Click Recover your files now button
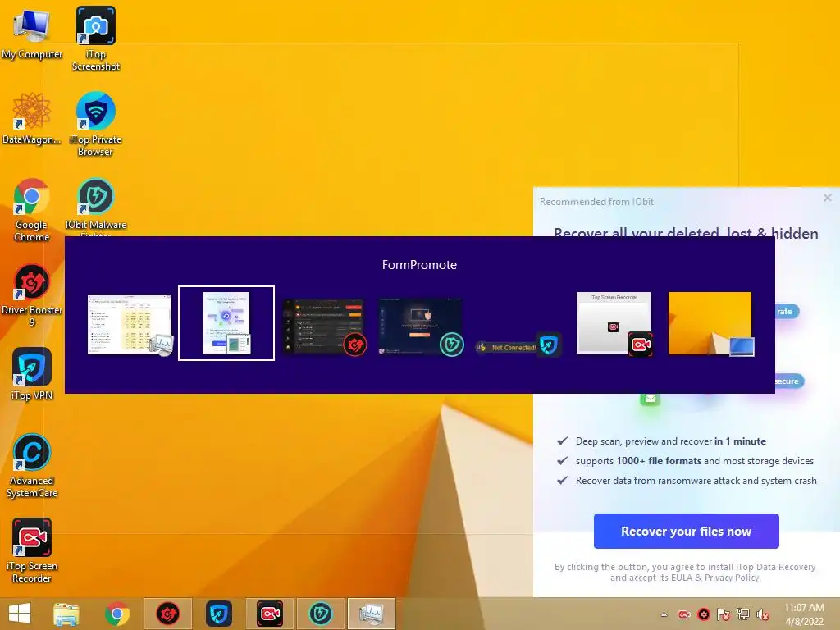 coord(687,531)
